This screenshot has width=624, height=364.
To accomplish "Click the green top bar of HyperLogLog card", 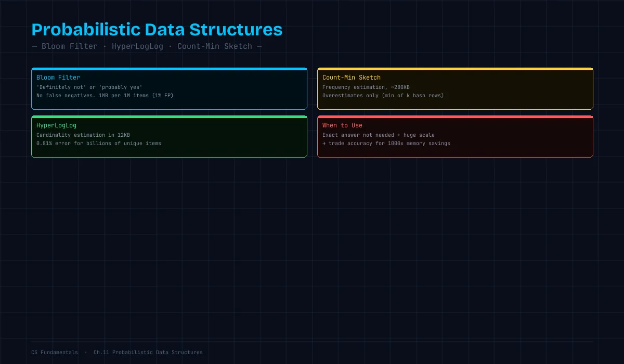I will (x=169, y=116).
